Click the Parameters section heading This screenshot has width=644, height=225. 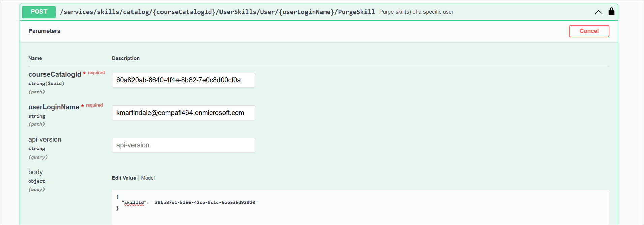pyautogui.click(x=44, y=31)
